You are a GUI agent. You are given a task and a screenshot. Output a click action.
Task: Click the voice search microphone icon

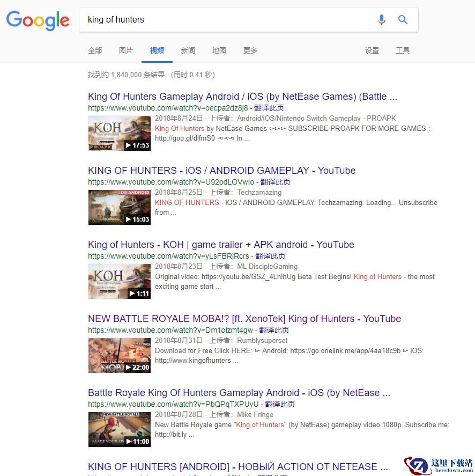coord(381,20)
